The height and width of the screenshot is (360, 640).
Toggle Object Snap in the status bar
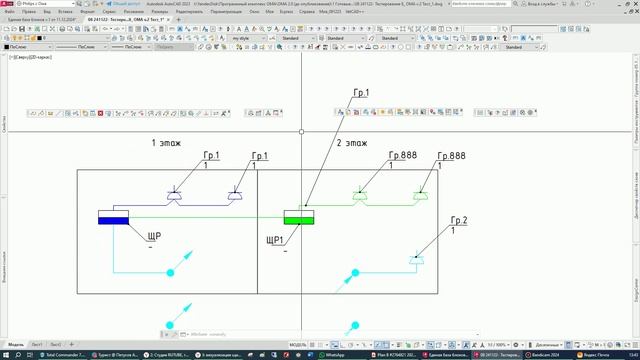[x=386, y=345]
